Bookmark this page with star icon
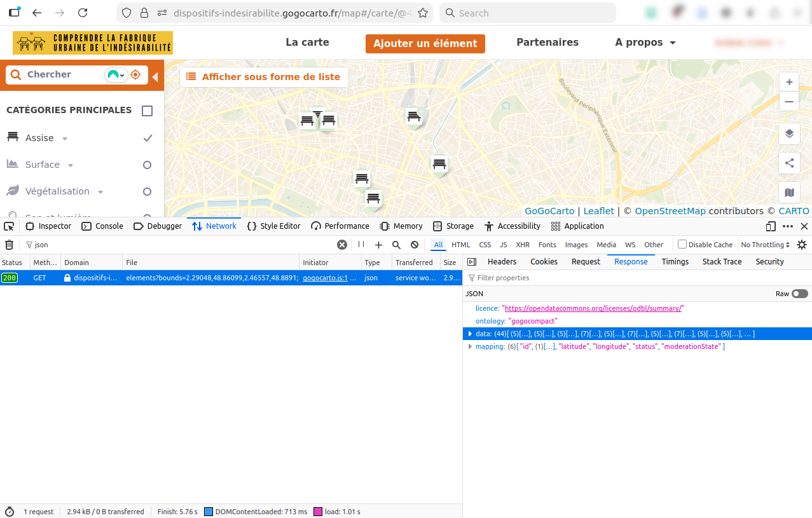812x518 pixels. point(422,13)
